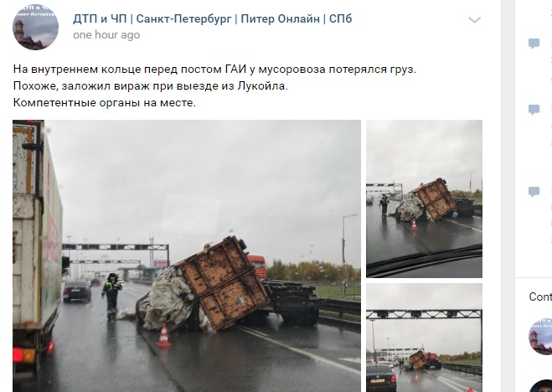Click the third comment bubble icon in sidebar
This screenshot has height=392, width=552.
pos(534,192)
